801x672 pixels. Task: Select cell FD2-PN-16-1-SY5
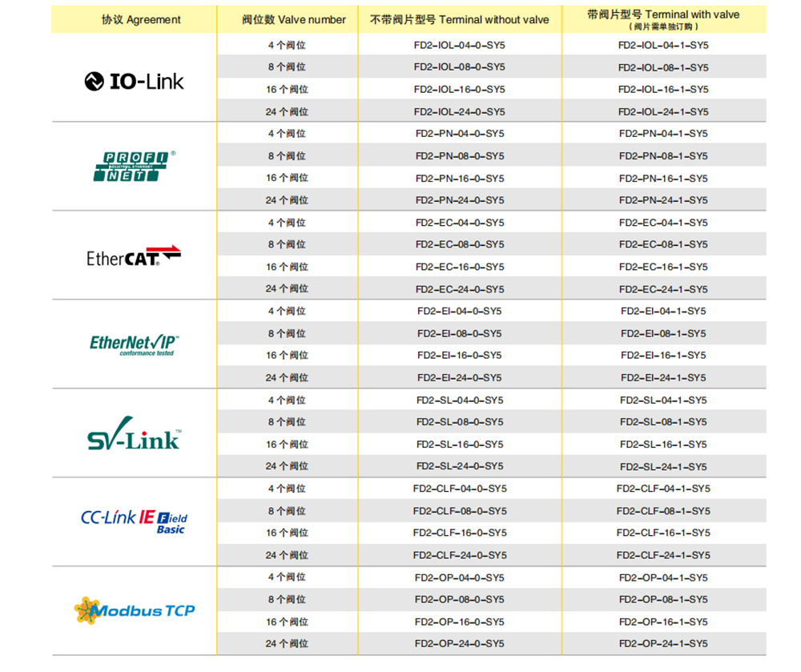663,179
